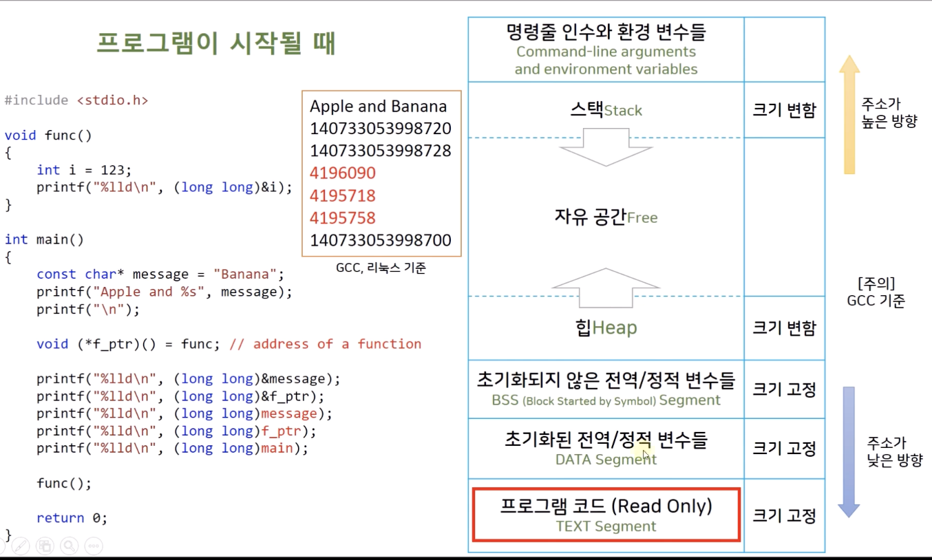Click the DATA Segment label
Screen dimensions: 932x560
606,460
